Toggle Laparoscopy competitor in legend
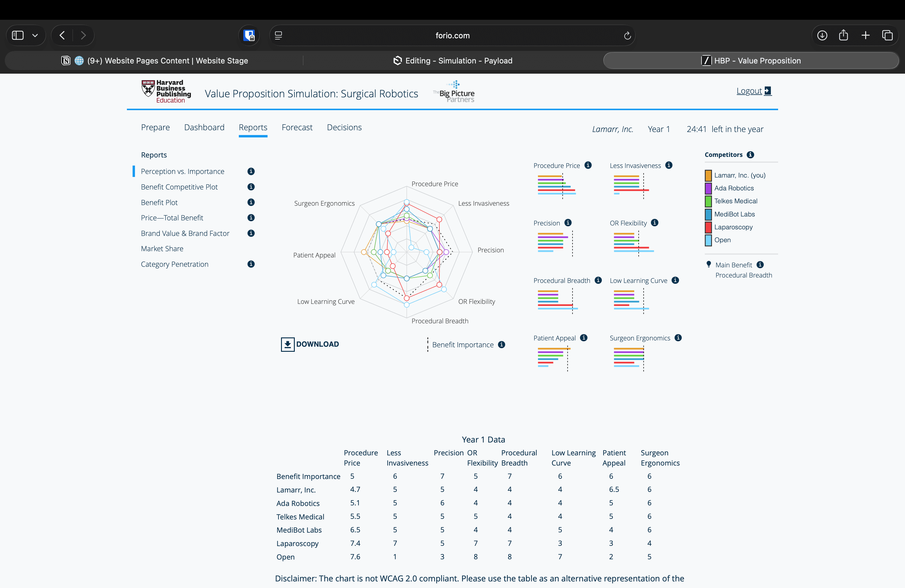905x588 pixels. pyautogui.click(x=708, y=227)
